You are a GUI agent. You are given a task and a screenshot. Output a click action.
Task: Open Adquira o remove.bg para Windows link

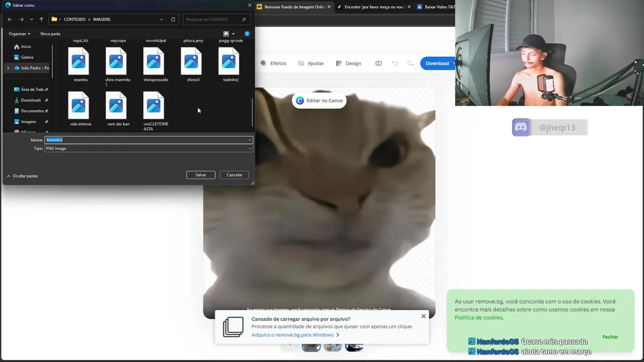(x=295, y=335)
